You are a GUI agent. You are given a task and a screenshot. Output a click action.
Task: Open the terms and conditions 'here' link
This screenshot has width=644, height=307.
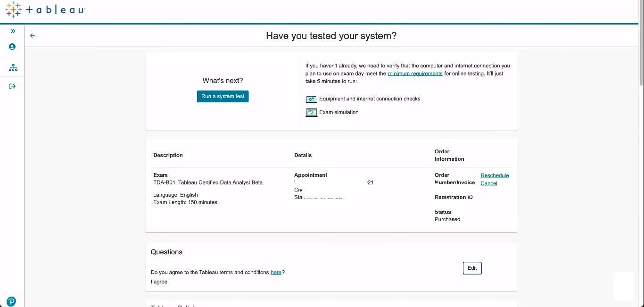[276, 273]
